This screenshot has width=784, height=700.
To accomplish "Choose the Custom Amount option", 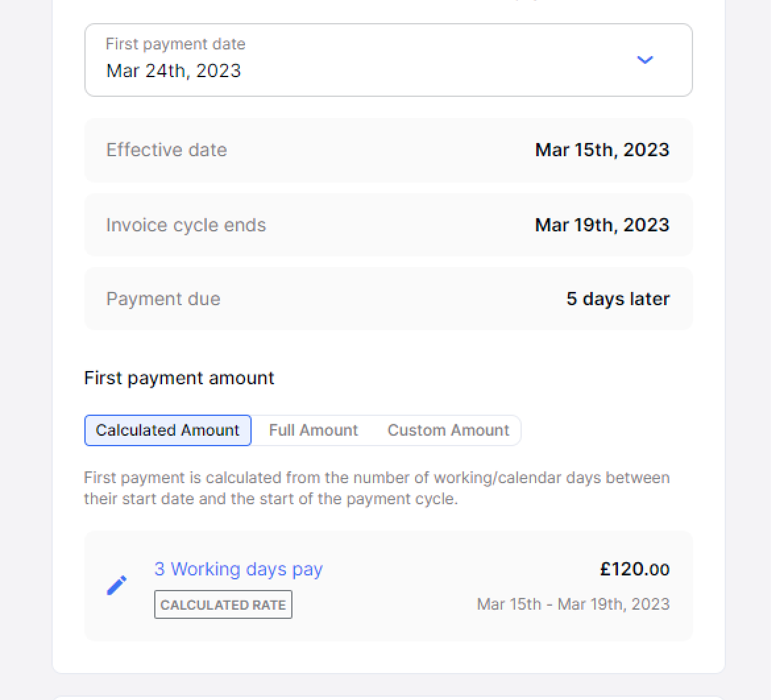I will [x=448, y=430].
